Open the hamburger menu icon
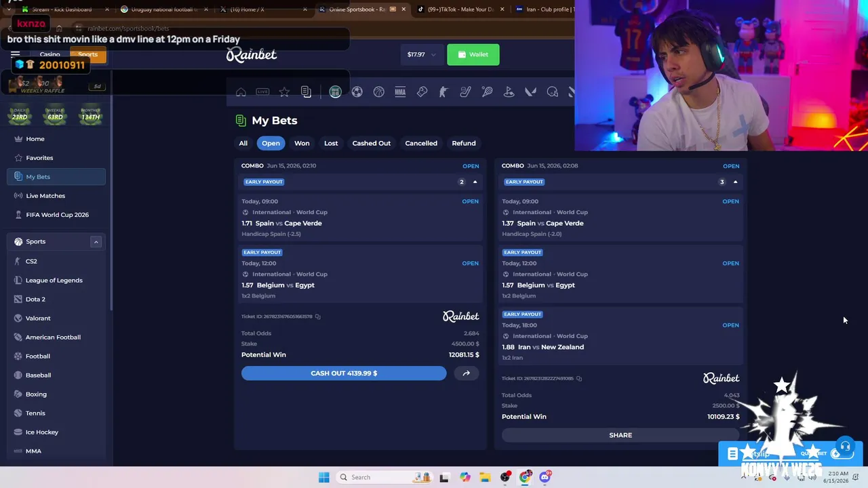868x488 pixels. pyautogui.click(x=15, y=54)
